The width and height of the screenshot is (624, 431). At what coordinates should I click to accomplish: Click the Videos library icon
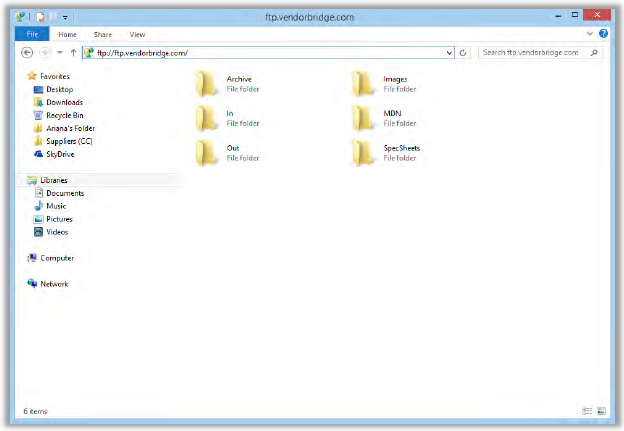[x=38, y=232]
